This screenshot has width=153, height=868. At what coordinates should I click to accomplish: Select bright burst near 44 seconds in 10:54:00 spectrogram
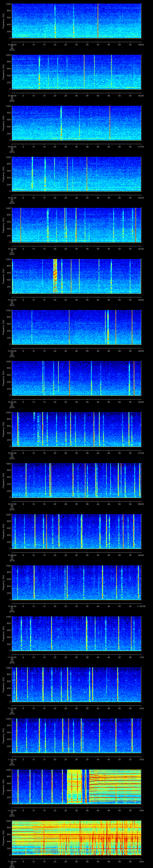108,327
